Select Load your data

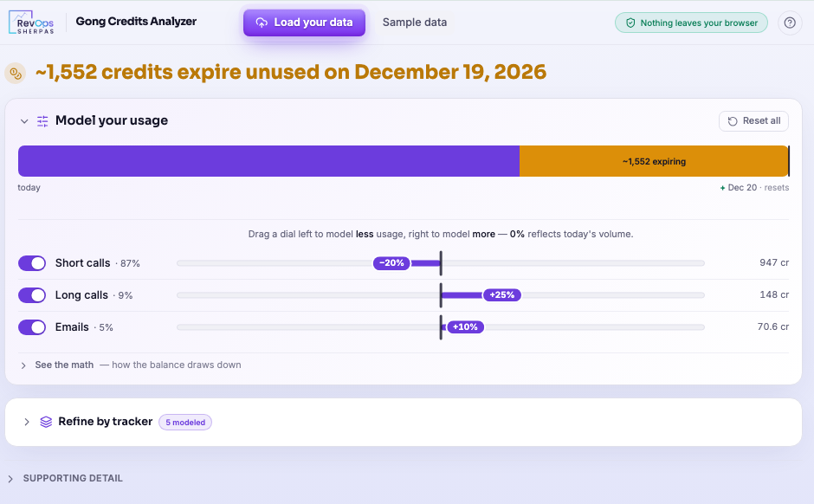304,23
